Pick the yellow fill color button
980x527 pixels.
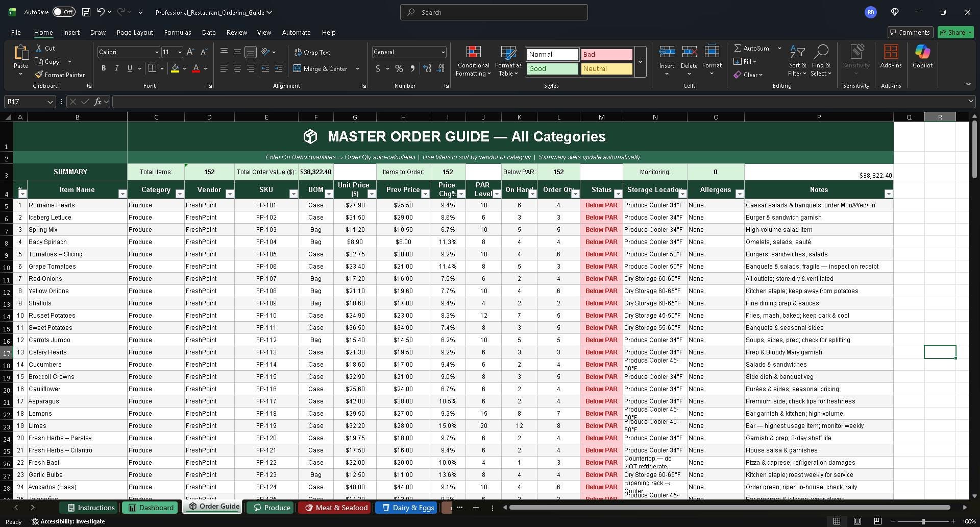tap(175, 68)
